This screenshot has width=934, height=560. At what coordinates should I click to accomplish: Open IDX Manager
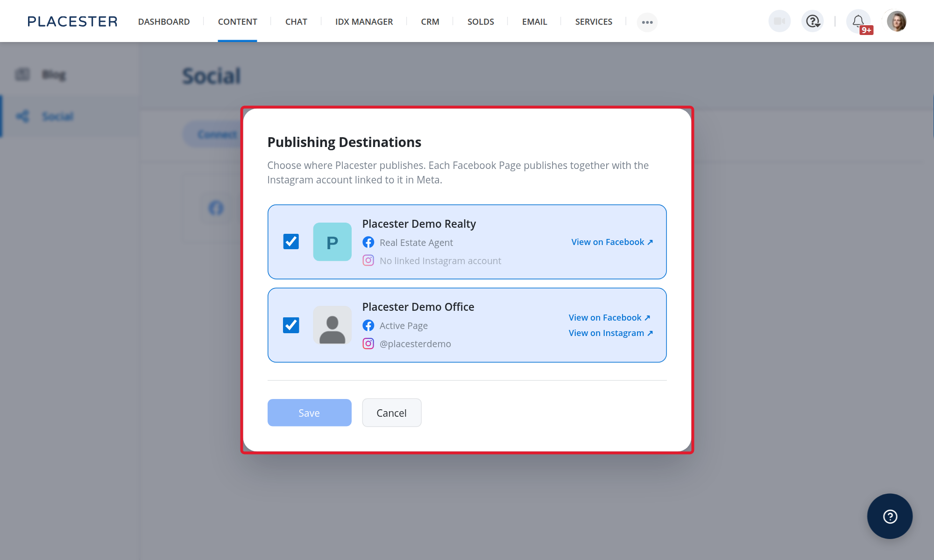[x=364, y=21]
